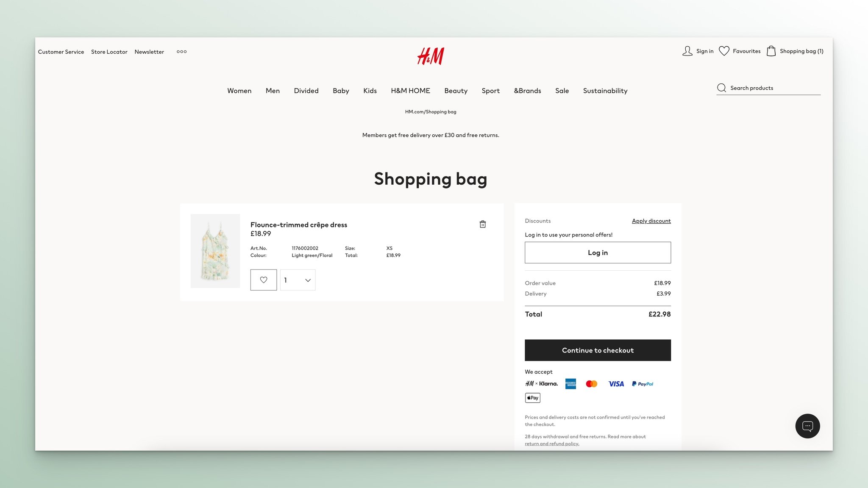Click the chat bubble support icon
The image size is (868, 488).
808,426
